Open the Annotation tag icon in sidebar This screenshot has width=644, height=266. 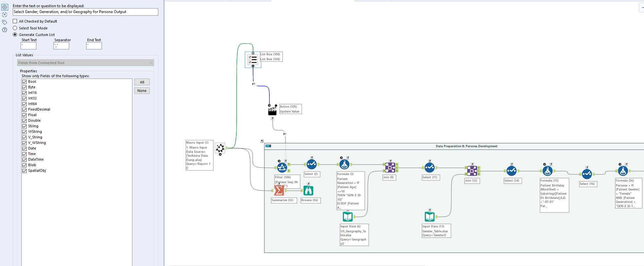click(5, 22)
